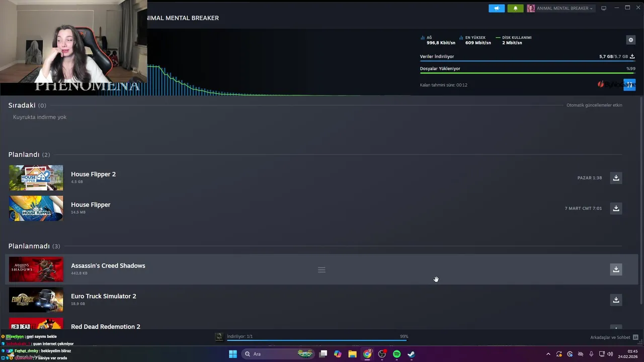644x362 pixels.
Task: Open Assassin's Creed Shadows thumbnail
Action: tap(36, 269)
